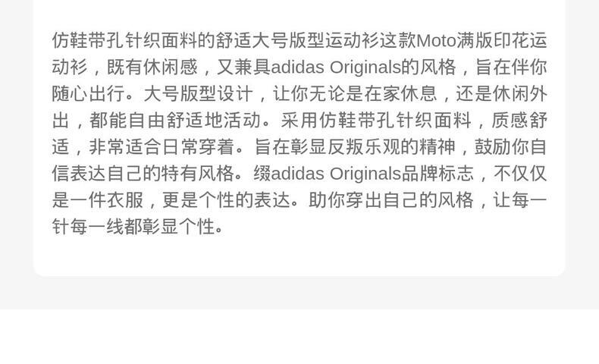599x364 pixels.
Task: Click the phrase 大号版型设计
Action: point(198,93)
